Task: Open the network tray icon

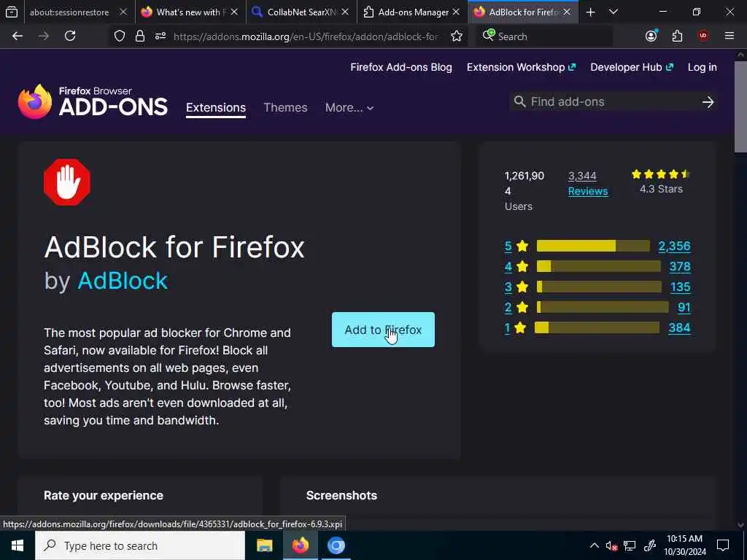Action: pos(630,545)
